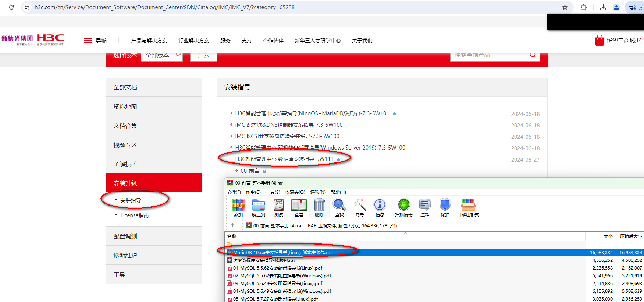Open the WinRAR 选项(N) menu
The width and height of the screenshot is (644, 302).
[x=318, y=192]
